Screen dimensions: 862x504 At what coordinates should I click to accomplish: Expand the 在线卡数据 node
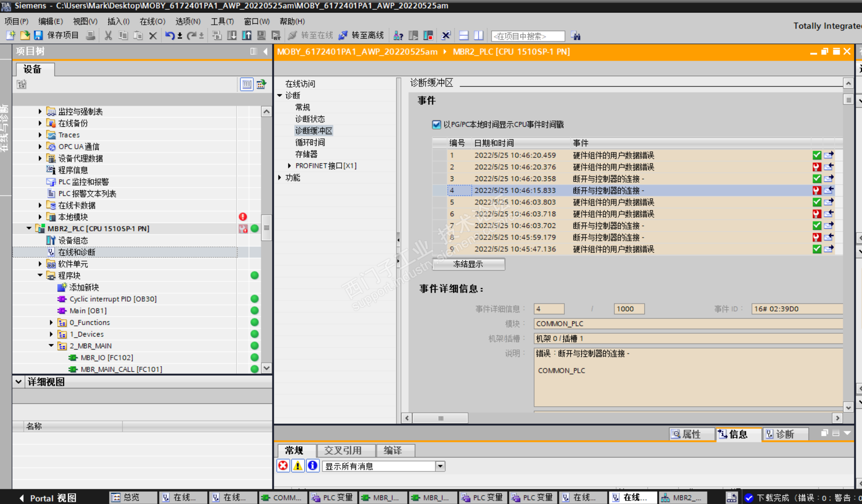40,205
